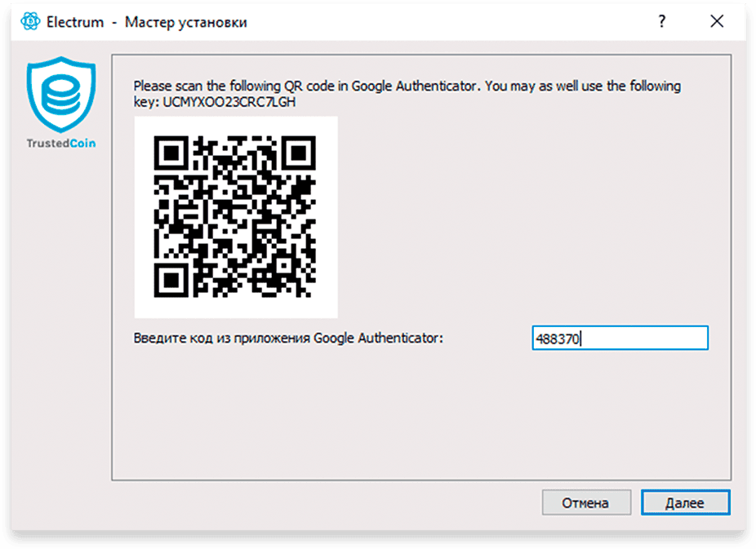Click the Отмена button

[586, 503]
